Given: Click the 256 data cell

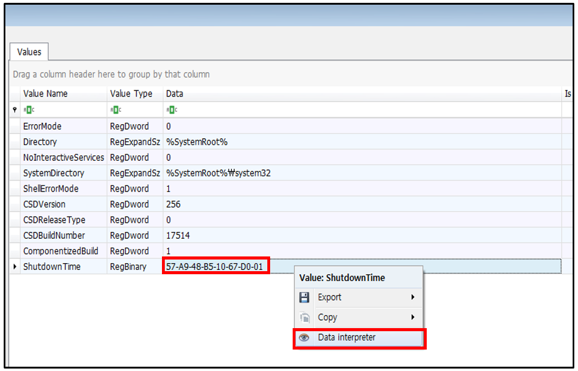Looking at the screenshot, I should (x=173, y=204).
